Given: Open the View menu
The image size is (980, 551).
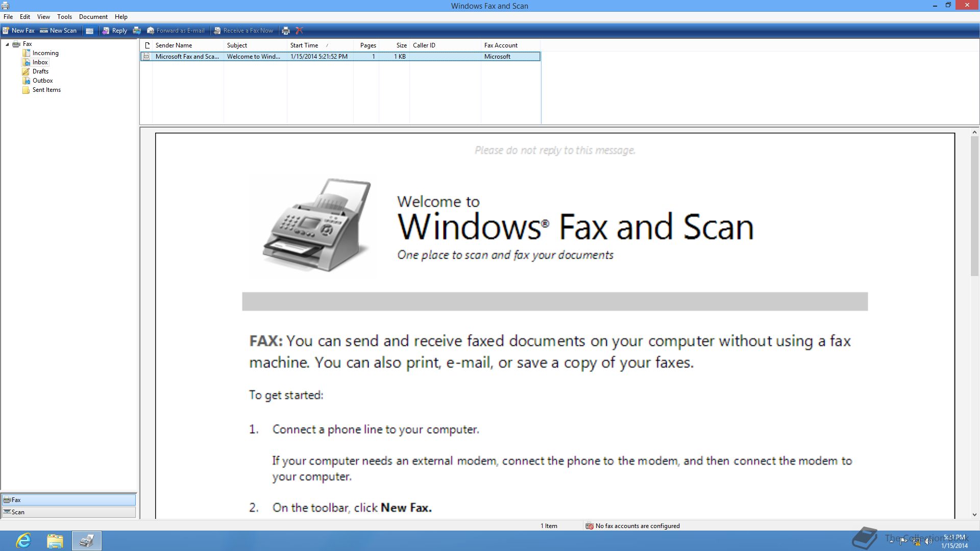Looking at the screenshot, I should [x=43, y=17].
